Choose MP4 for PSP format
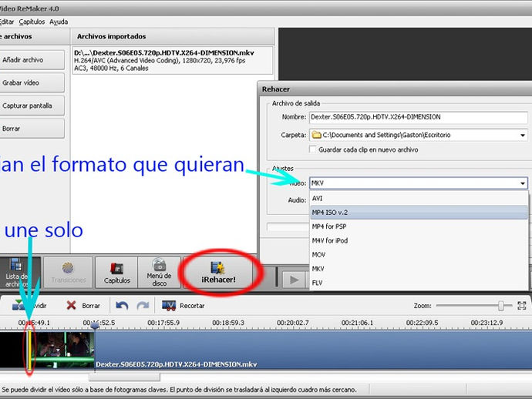Screen dimensions: 532x399 419,226
